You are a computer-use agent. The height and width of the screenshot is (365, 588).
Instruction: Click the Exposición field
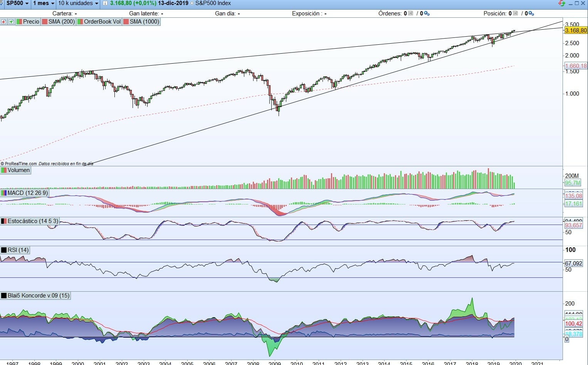click(x=309, y=14)
